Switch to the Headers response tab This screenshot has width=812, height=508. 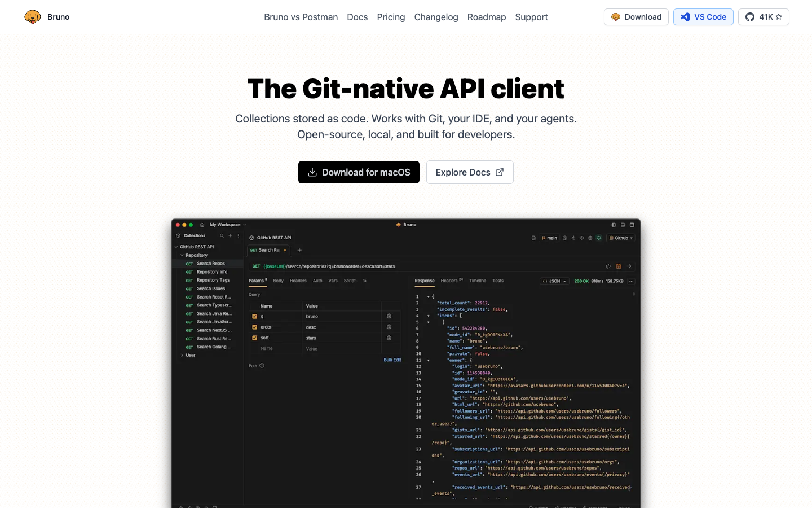(x=450, y=281)
